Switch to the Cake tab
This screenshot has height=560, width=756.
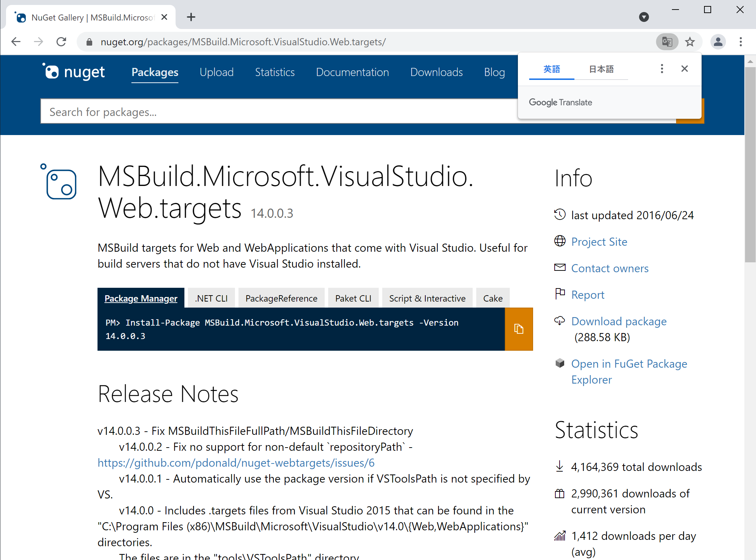[x=493, y=298]
